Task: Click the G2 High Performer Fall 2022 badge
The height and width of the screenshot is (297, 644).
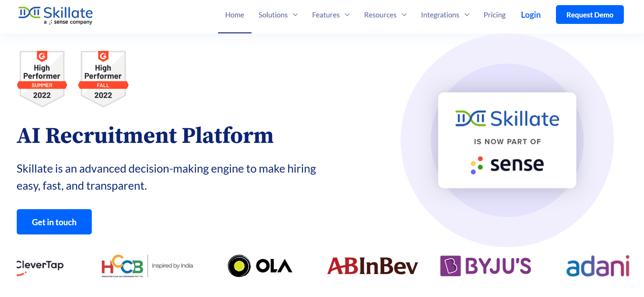Action: [x=103, y=79]
